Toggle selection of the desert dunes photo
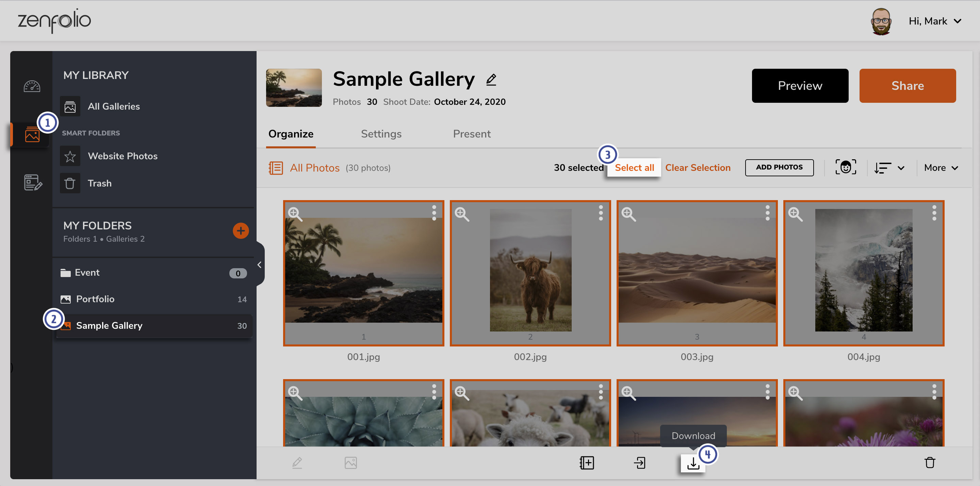 click(x=697, y=273)
